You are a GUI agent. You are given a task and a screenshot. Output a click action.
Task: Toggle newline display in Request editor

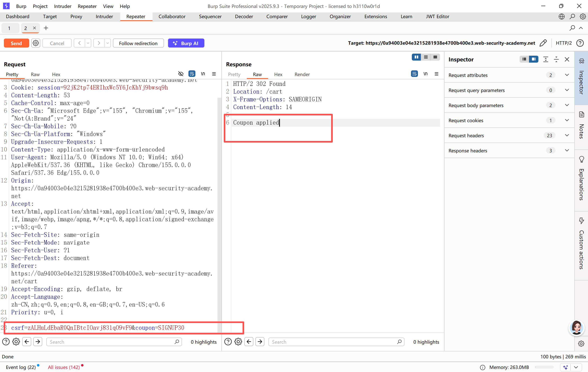pos(203,74)
